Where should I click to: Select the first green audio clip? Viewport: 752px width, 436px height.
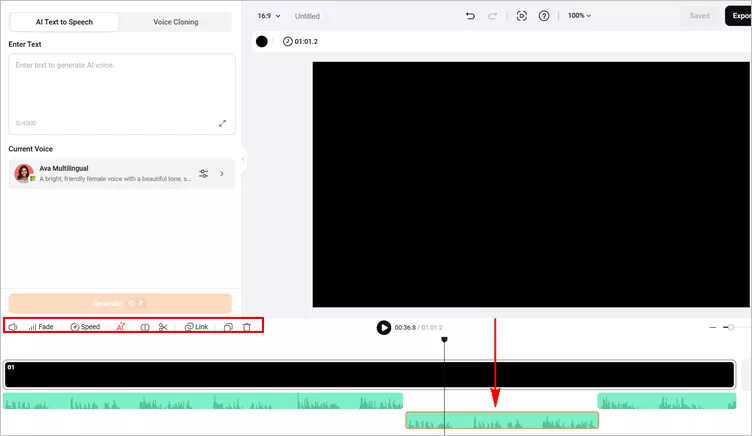point(203,401)
